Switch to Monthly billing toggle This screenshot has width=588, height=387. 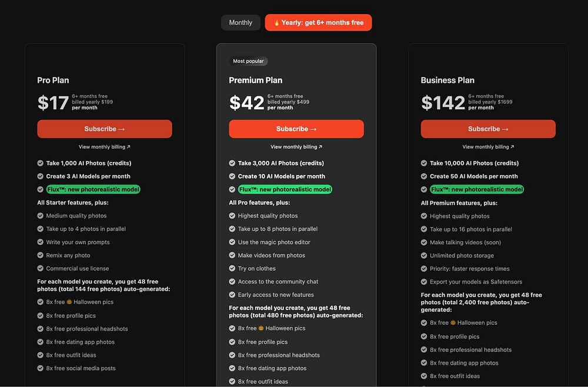240,23
